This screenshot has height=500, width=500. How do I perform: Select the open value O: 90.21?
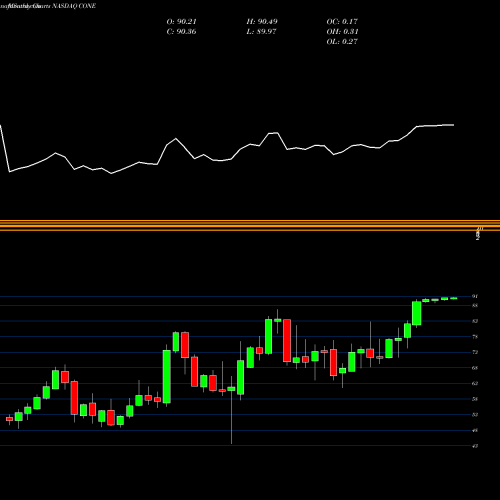pyautogui.click(x=182, y=22)
